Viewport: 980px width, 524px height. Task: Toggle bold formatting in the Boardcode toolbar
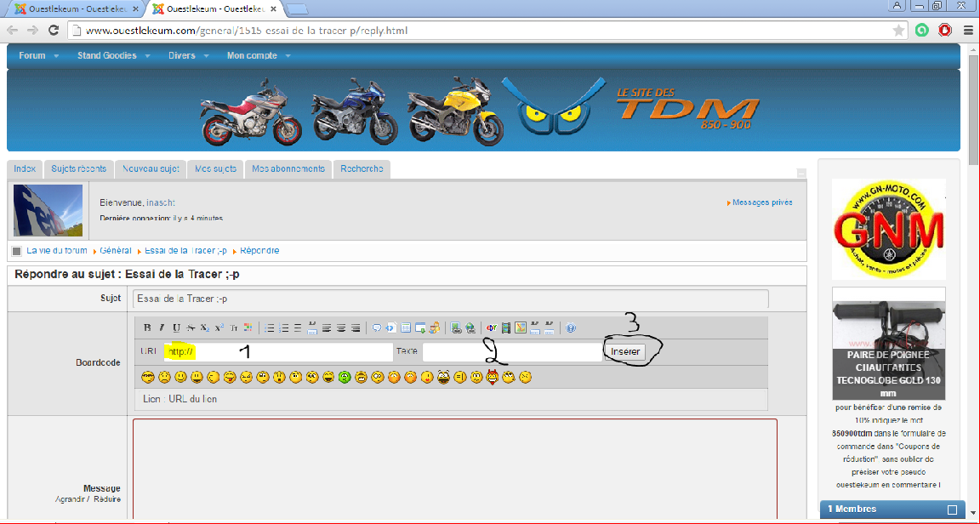click(147, 327)
